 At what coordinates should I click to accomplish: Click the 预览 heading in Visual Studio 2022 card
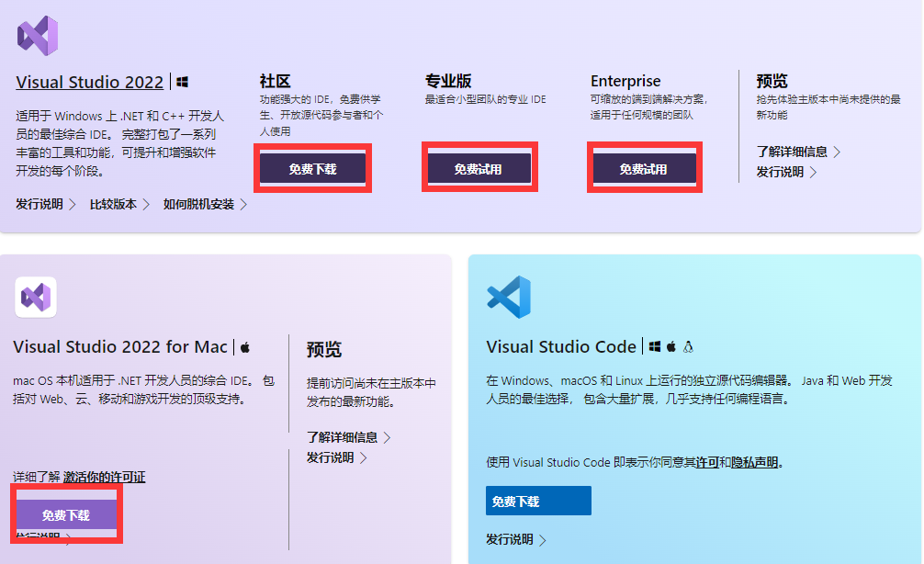[x=772, y=81]
